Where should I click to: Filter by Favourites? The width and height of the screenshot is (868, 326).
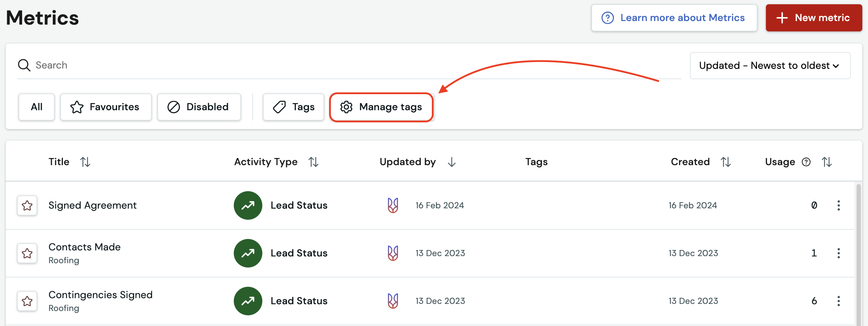click(x=106, y=107)
